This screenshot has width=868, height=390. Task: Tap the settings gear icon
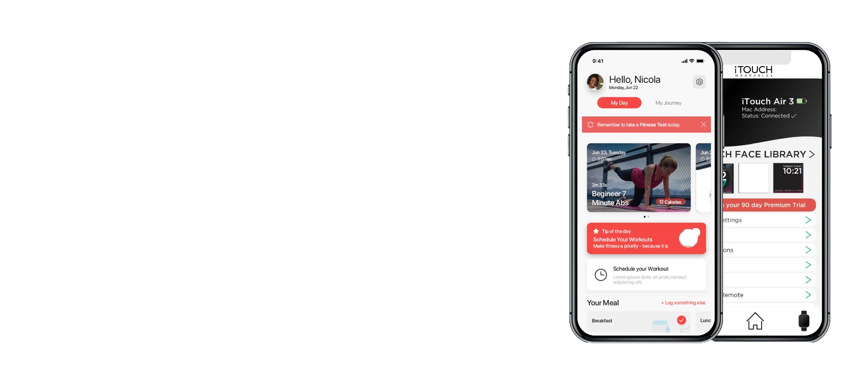pyautogui.click(x=700, y=81)
